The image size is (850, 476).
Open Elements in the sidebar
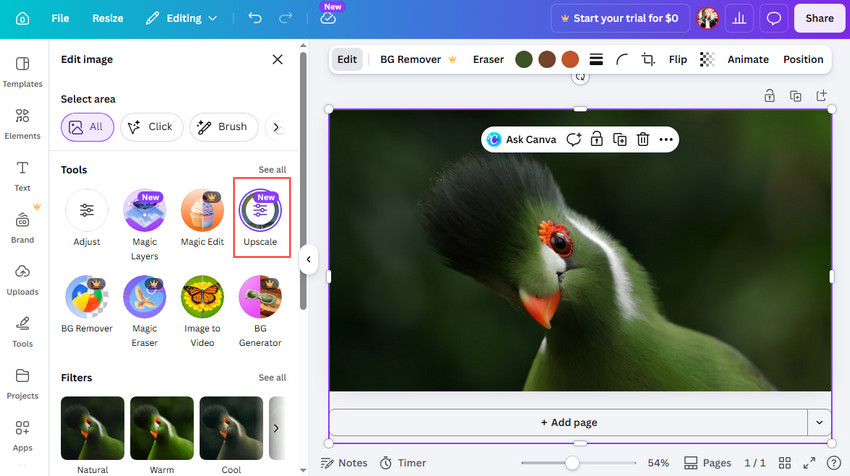pos(22,124)
